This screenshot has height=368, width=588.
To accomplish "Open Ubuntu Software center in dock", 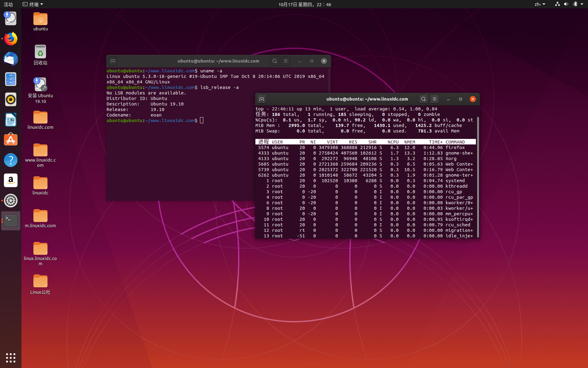I will tap(11, 140).
